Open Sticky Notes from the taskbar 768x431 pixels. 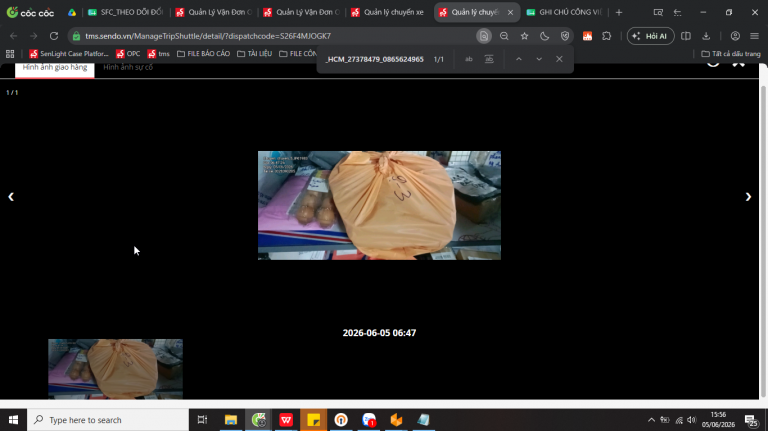pos(313,420)
